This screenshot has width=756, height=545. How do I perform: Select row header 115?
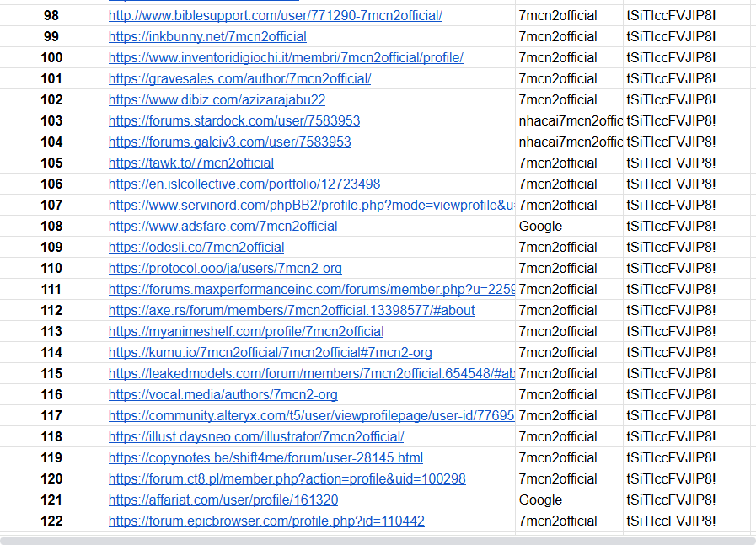(x=51, y=373)
